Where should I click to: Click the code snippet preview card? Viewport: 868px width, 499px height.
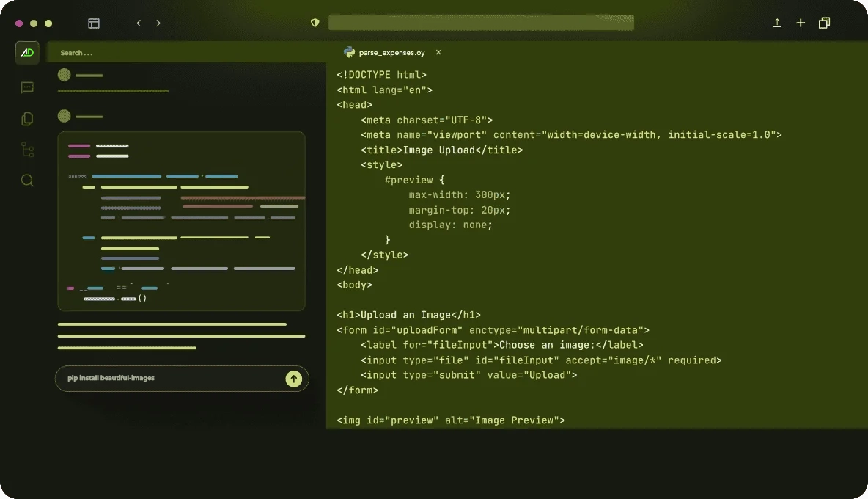[182, 222]
